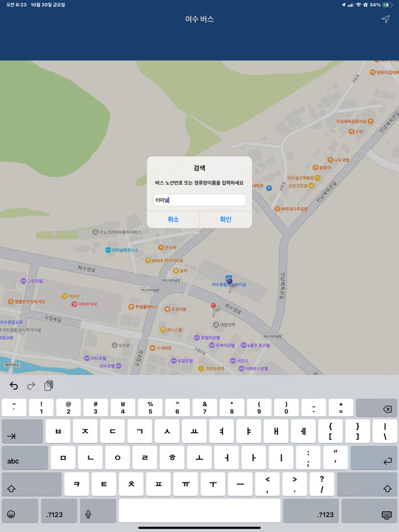
Task: Open 은수저 restaurant marker
Action: click(168, 248)
